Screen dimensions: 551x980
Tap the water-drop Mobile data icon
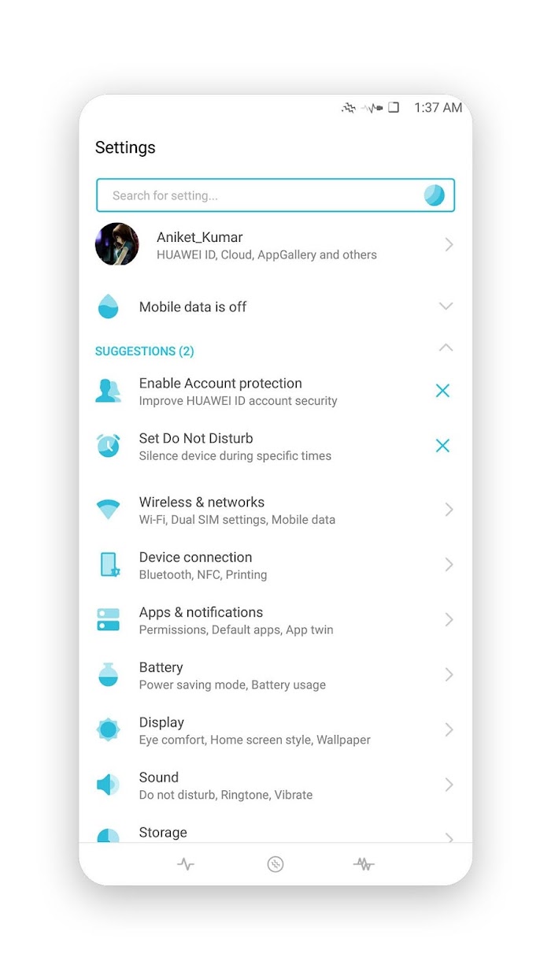click(x=108, y=306)
